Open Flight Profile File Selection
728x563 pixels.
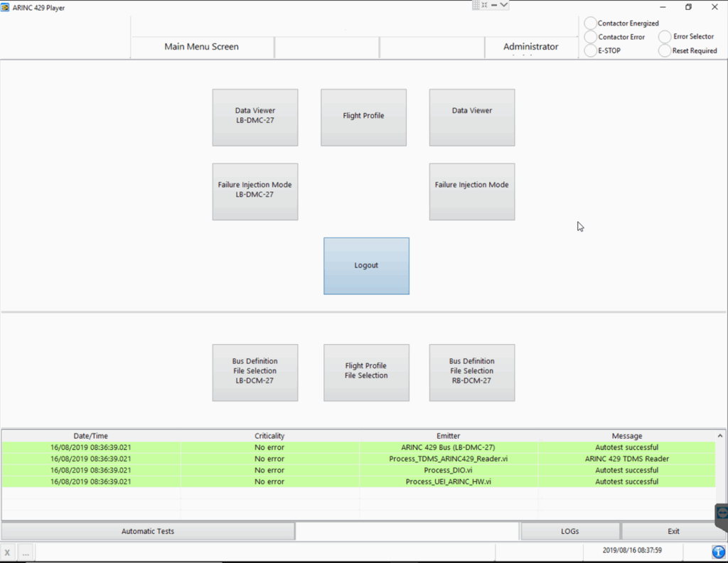pos(366,372)
